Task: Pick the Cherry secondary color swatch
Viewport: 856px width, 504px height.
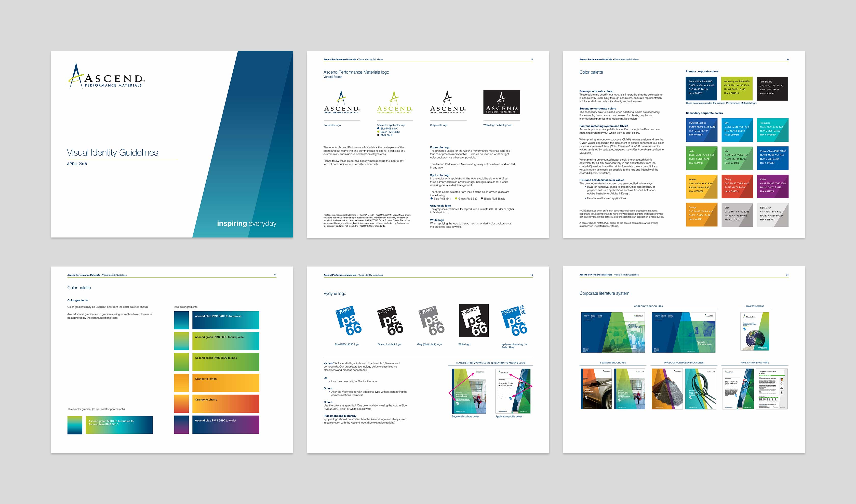Action: coord(737,186)
